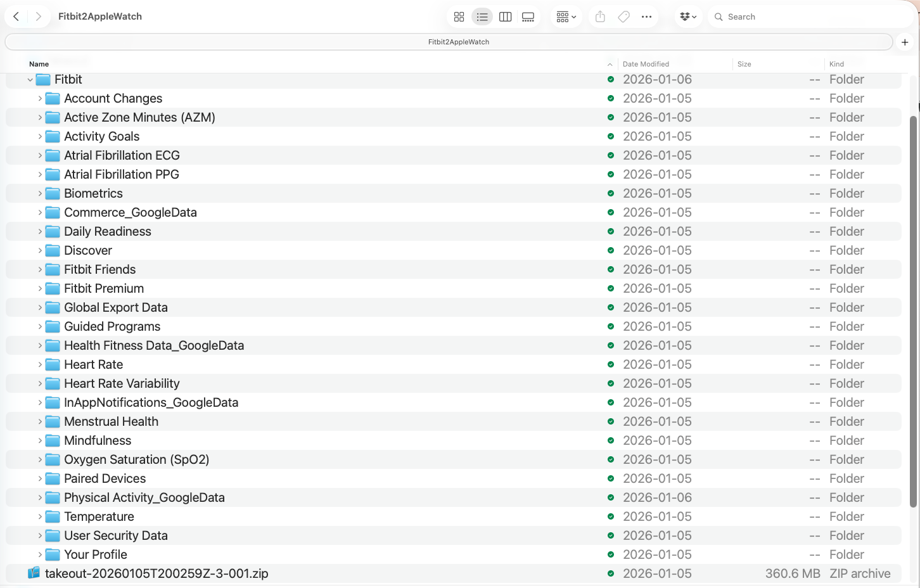Click the 360.6 MB size value
The height and width of the screenshot is (588, 920).
click(793, 573)
